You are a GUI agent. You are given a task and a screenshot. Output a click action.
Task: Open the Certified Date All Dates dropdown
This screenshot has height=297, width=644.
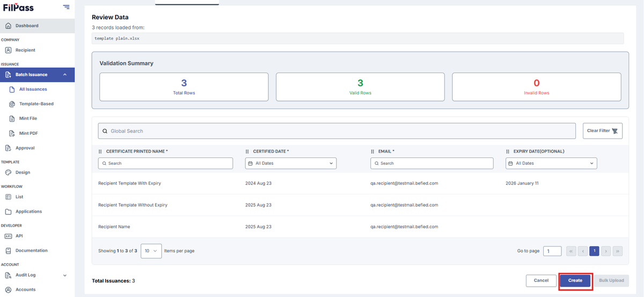tap(291, 163)
